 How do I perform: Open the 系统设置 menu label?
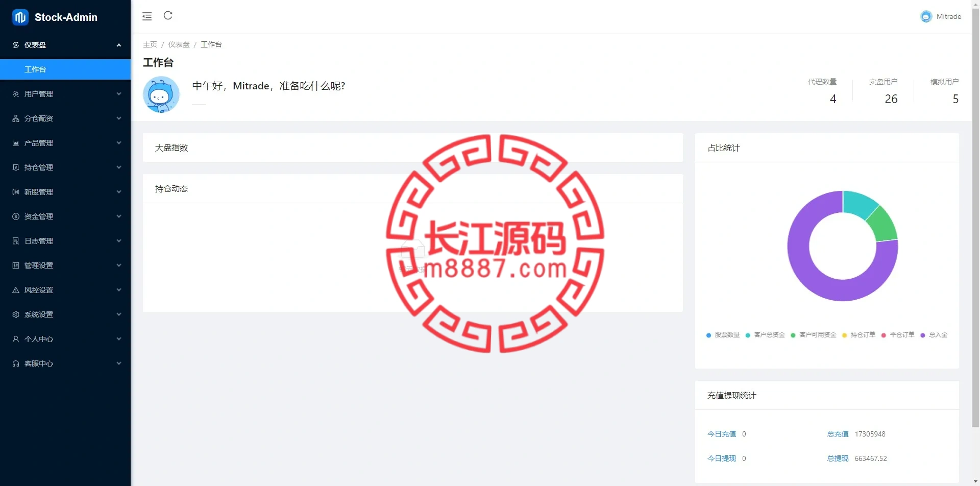pos(39,314)
